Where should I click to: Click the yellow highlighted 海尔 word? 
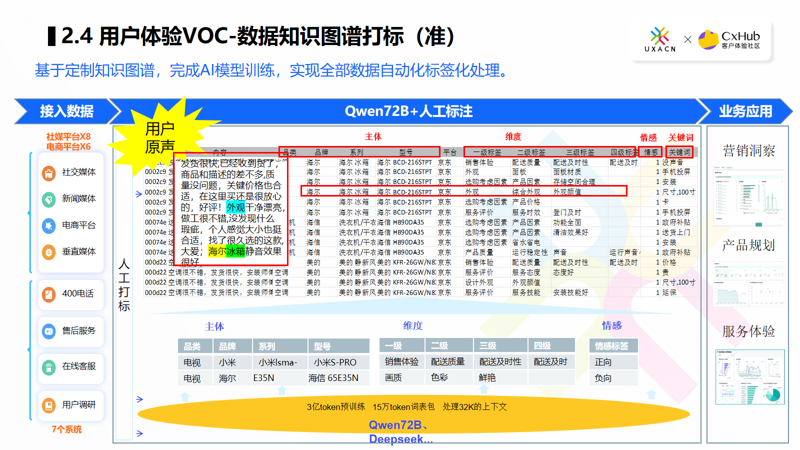pyautogui.click(x=217, y=252)
